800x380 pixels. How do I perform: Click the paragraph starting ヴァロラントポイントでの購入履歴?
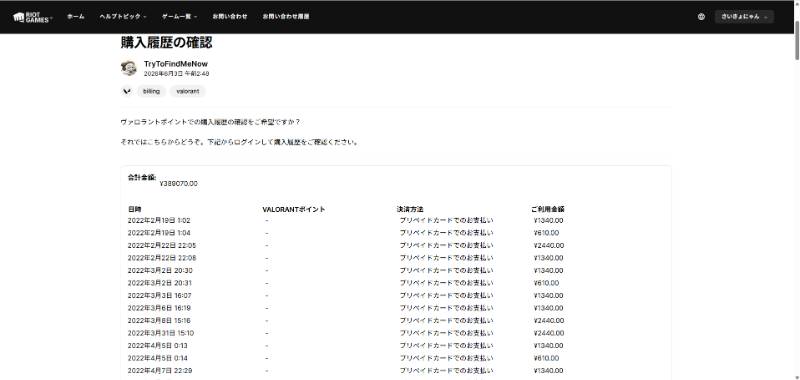(x=210, y=122)
